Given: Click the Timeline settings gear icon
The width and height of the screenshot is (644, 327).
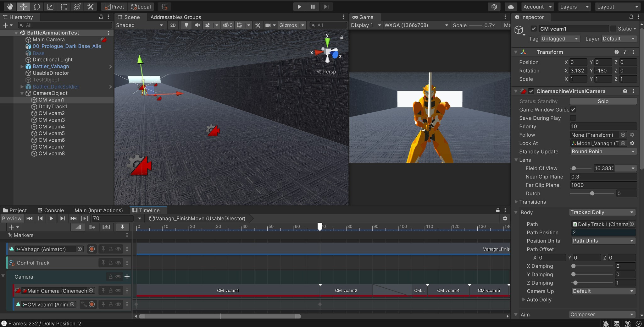Looking at the screenshot, I should (505, 218).
